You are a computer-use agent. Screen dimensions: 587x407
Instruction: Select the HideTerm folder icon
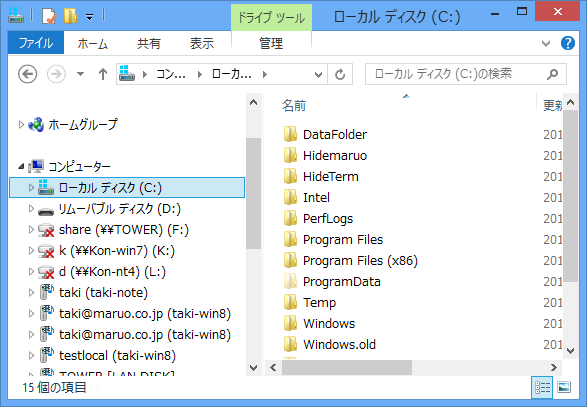pos(290,176)
